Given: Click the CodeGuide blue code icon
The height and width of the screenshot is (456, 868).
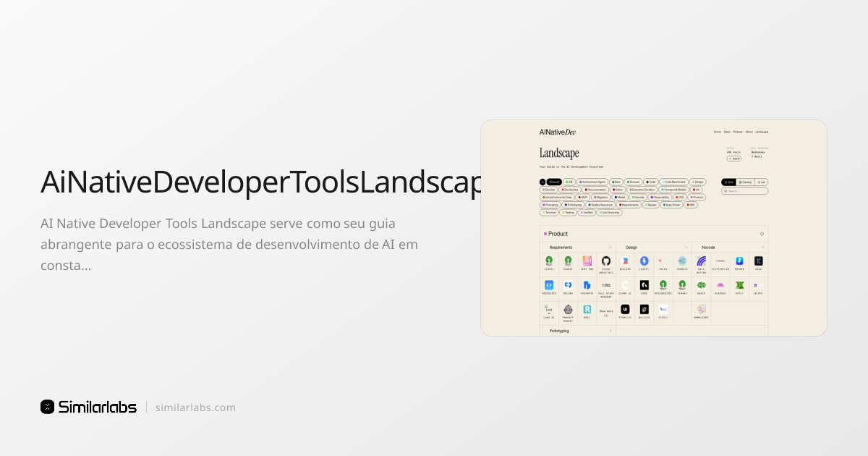Looking at the screenshot, I should point(549,285).
